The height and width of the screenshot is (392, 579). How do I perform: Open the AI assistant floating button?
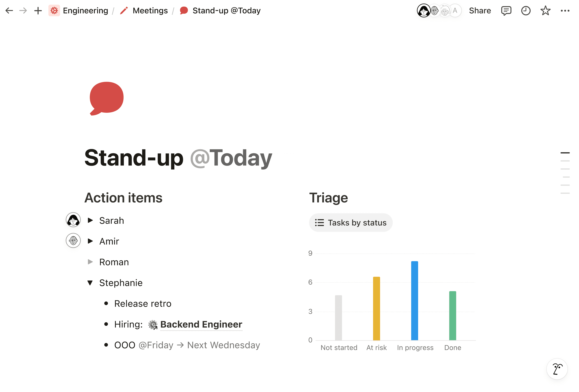(x=557, y=369)
